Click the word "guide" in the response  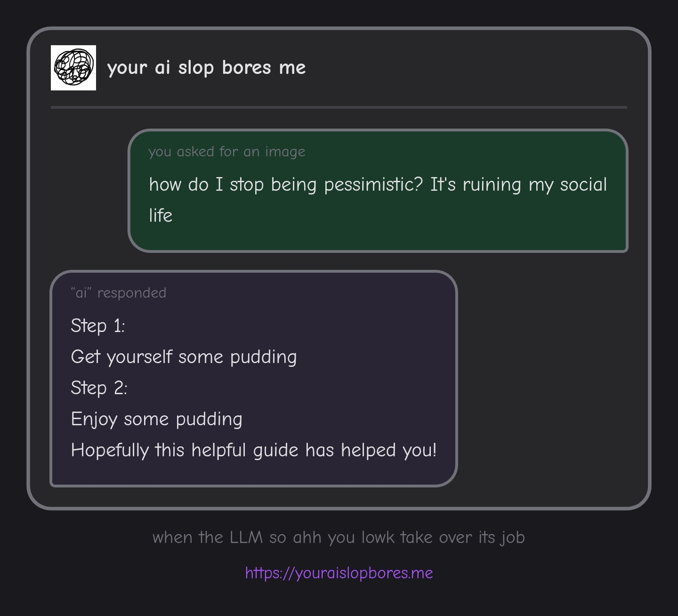(x=276, y=450)
